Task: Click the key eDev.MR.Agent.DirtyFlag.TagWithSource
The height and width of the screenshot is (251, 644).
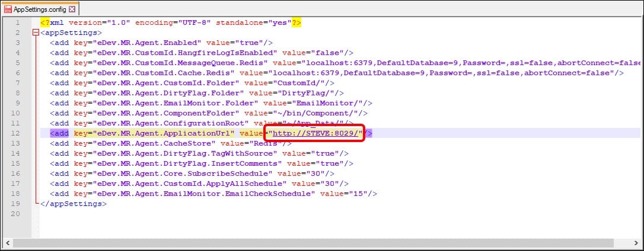Action: (186, 153)
